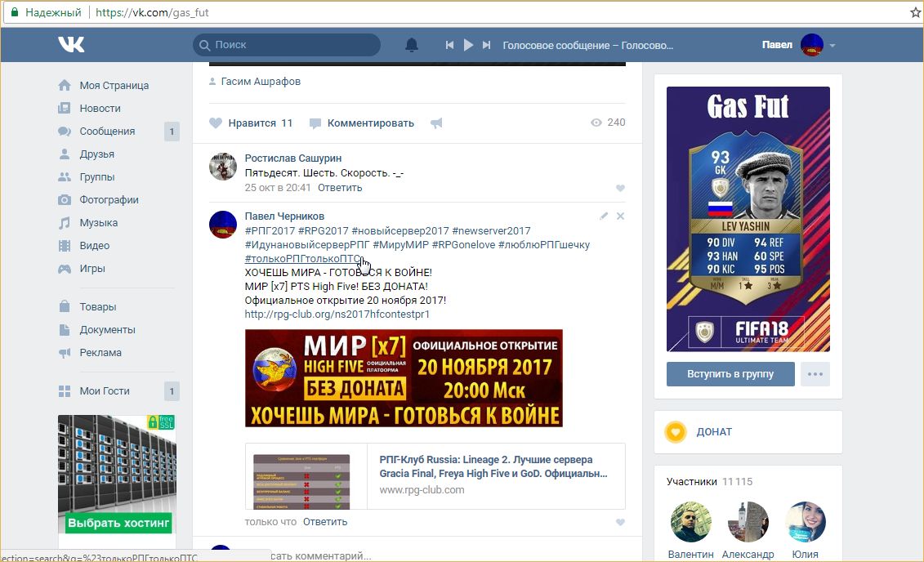This screenshot has width=924, height=562.
Task: Share the post with megaphone icon
Action: (x=436, y=123)
